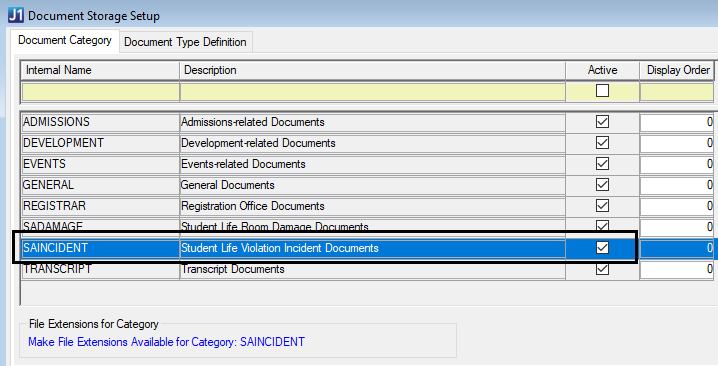
Task: Edit Display Order value for DEVELOPMENT row
Action: point(676,143)
